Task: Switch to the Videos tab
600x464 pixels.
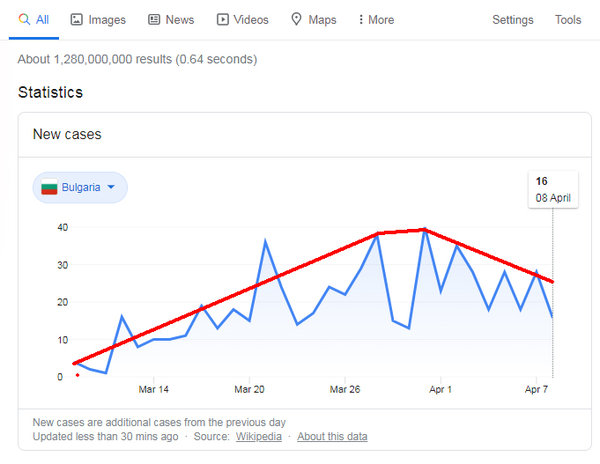Action: (243, 20)
